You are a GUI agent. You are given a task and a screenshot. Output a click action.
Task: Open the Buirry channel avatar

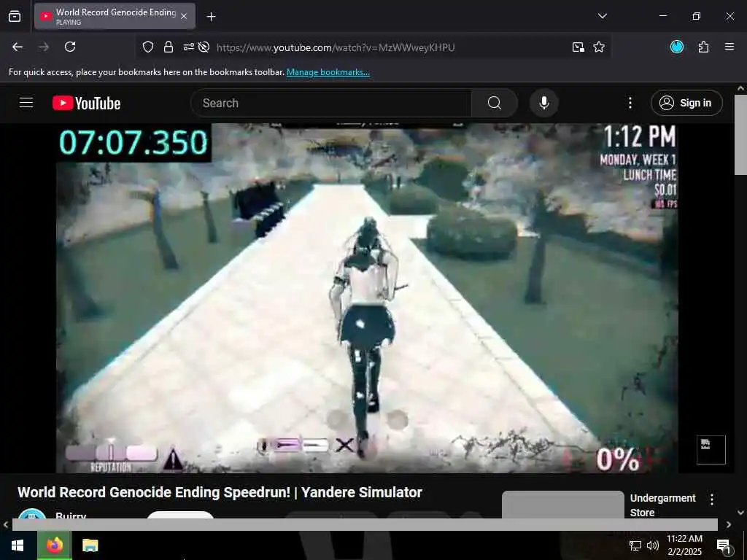point(32,514)
